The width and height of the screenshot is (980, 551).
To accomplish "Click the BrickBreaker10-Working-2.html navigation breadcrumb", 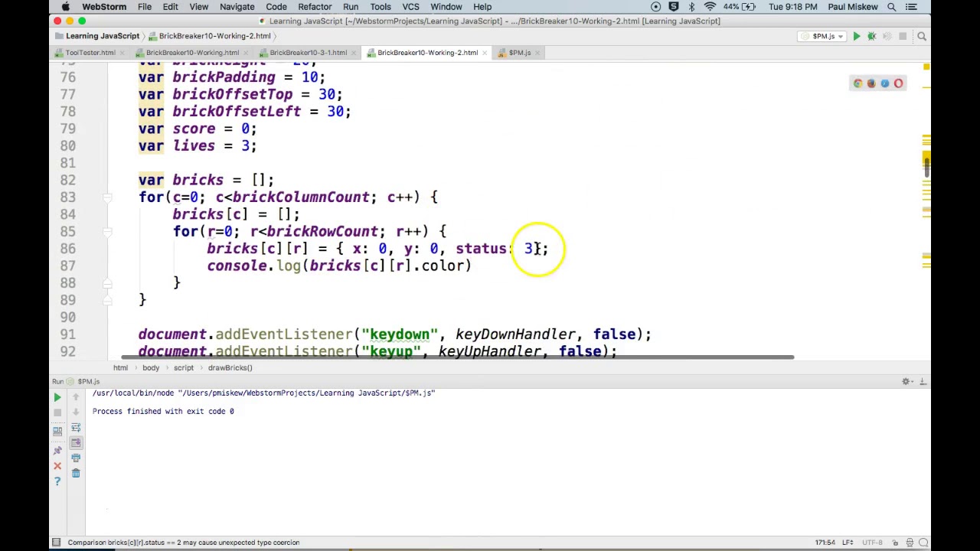I will pyautogui.click(x=209, y=36).
